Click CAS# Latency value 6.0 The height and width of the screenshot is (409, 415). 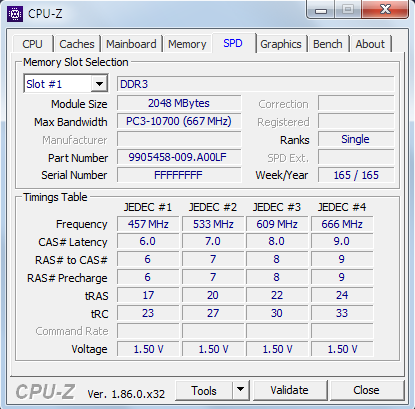(x=148, y=241)
